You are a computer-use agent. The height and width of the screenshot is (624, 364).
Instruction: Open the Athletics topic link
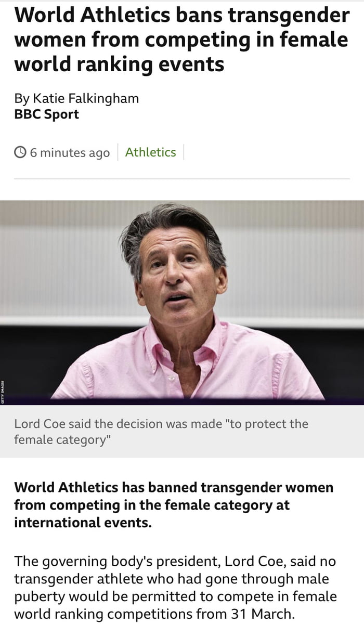pyautogui.click(x=150, y=152)
